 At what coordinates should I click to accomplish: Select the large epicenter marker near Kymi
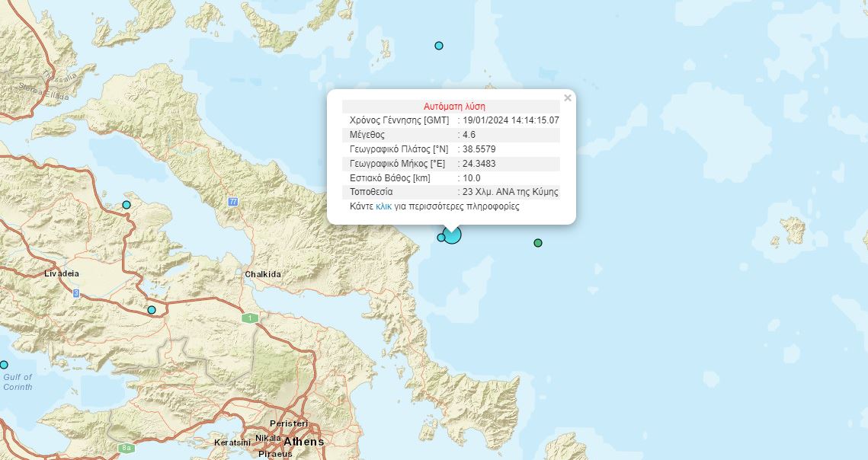pos(453,235)
